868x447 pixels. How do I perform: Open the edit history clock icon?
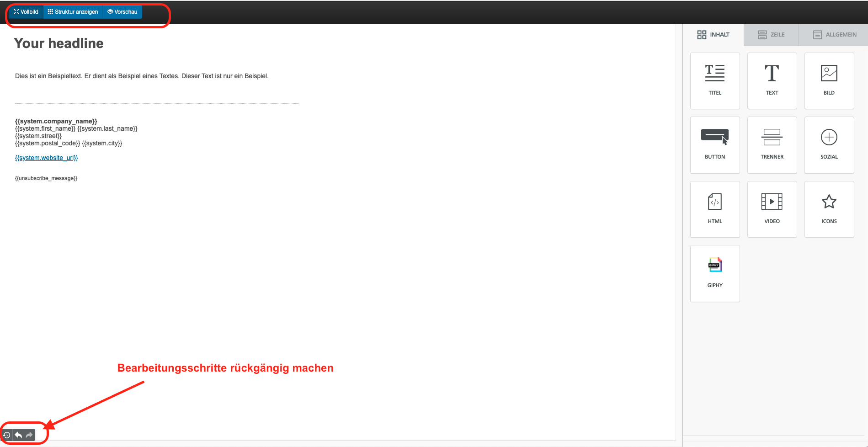pyautogui.click(x=7, y=435)
